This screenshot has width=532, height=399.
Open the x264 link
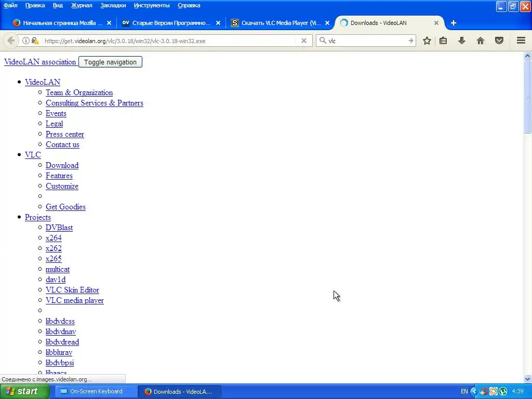point(54,238)
